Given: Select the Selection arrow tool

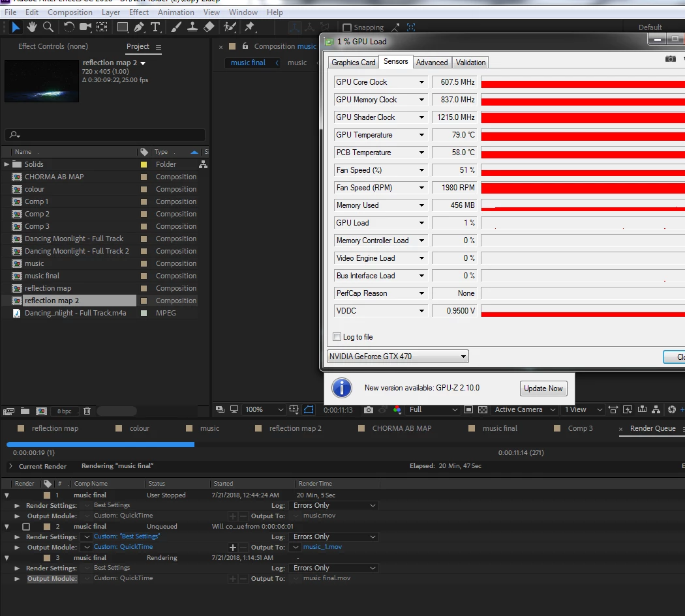Looking at the screenshot, I should click(15, 27).
